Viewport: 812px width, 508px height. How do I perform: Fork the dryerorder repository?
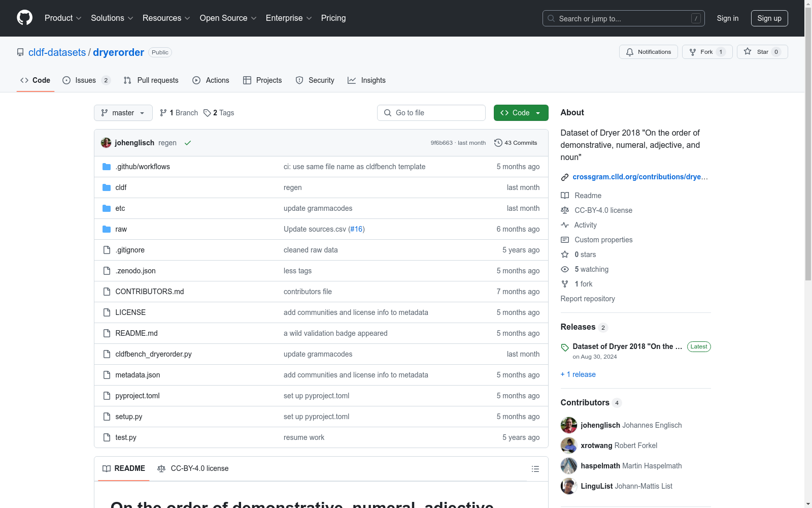[x=707, y=52]
